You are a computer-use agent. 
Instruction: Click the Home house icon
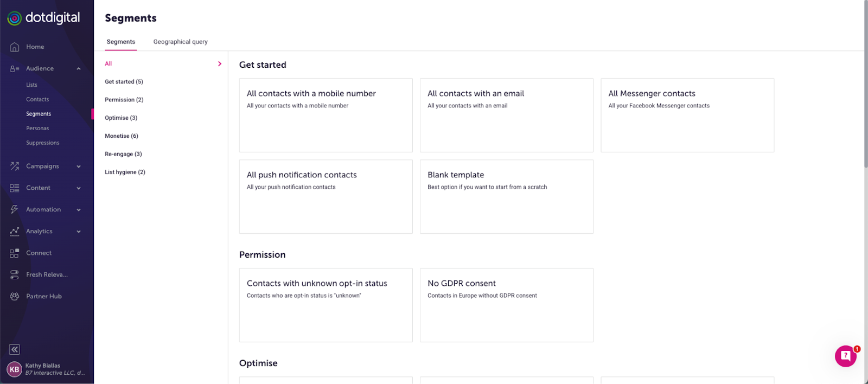[15, 47]
